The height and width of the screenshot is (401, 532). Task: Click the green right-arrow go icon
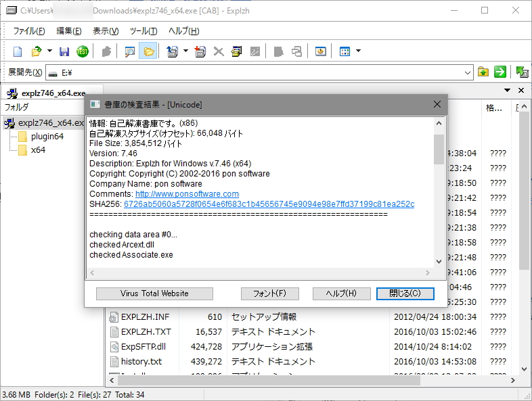coord(500,72)
